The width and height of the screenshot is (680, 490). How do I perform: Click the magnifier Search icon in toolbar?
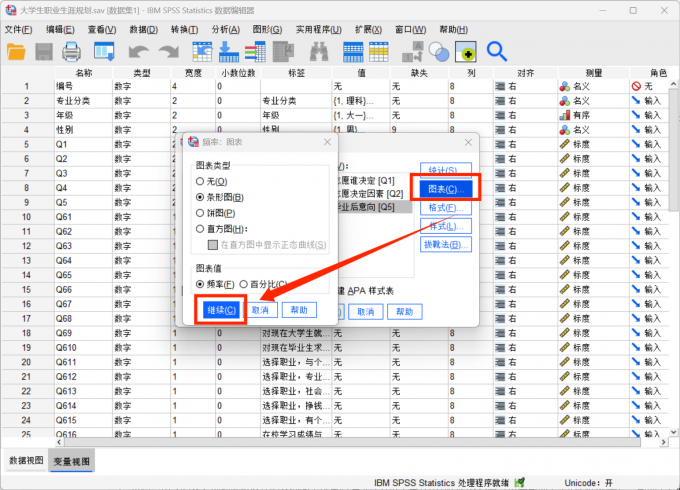(496, 51)
